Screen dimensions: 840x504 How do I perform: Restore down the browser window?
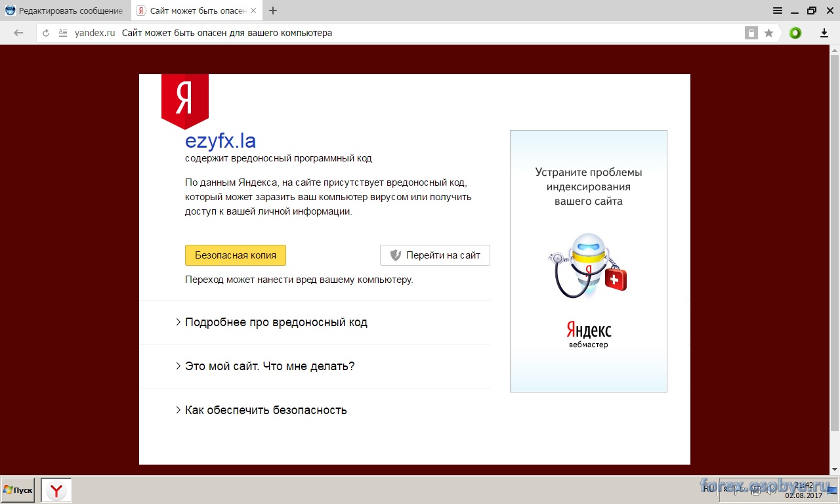(x=812, y=10)
